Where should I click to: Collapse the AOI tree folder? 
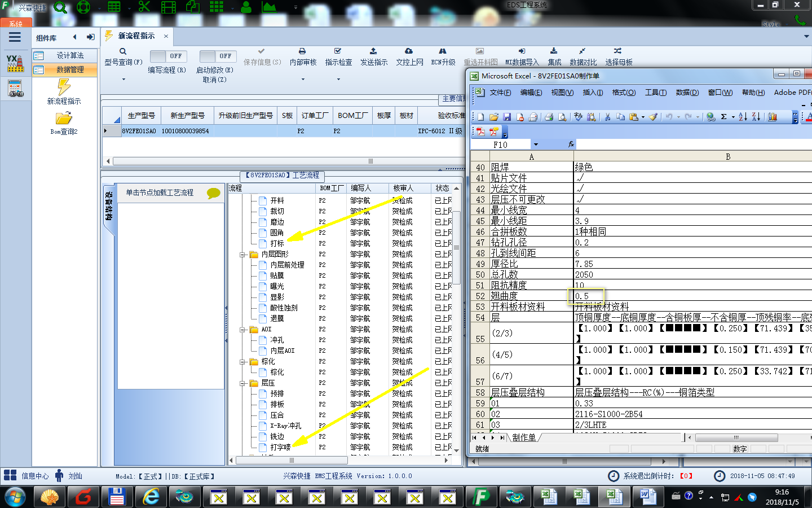tap(242, 330)
